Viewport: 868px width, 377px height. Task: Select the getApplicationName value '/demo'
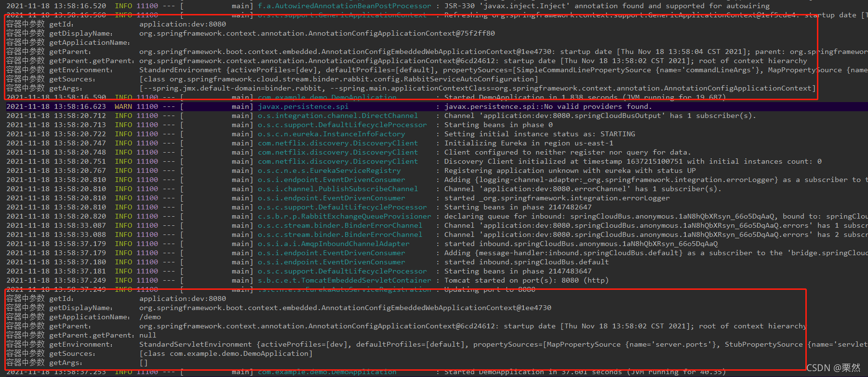pyautogui.click(x=150, y=317)
